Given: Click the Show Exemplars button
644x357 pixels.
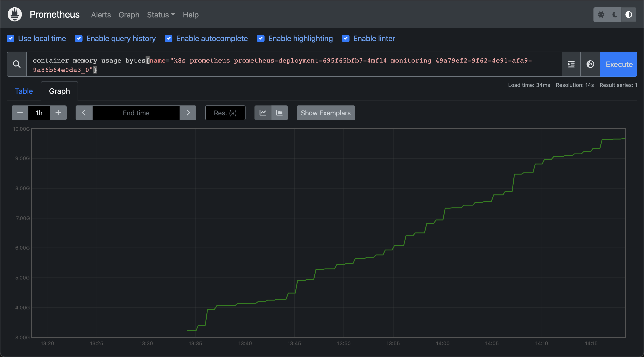Looking at the screenshot, I should pos(326,113).
